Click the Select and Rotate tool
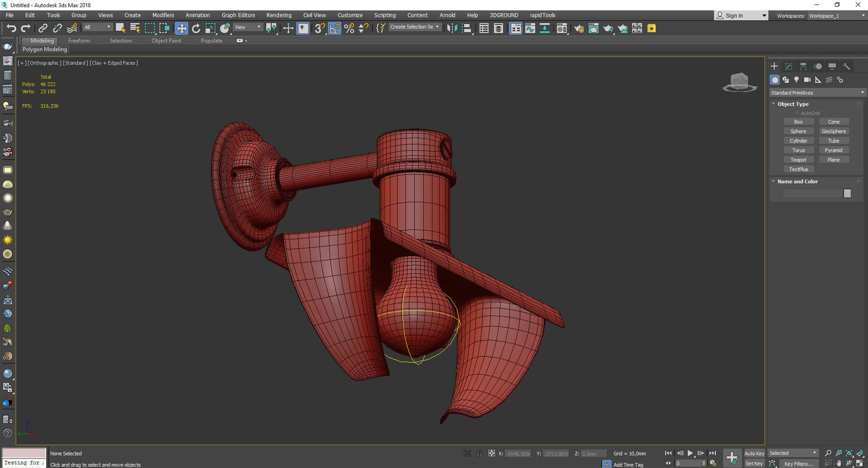 point(196,29)
